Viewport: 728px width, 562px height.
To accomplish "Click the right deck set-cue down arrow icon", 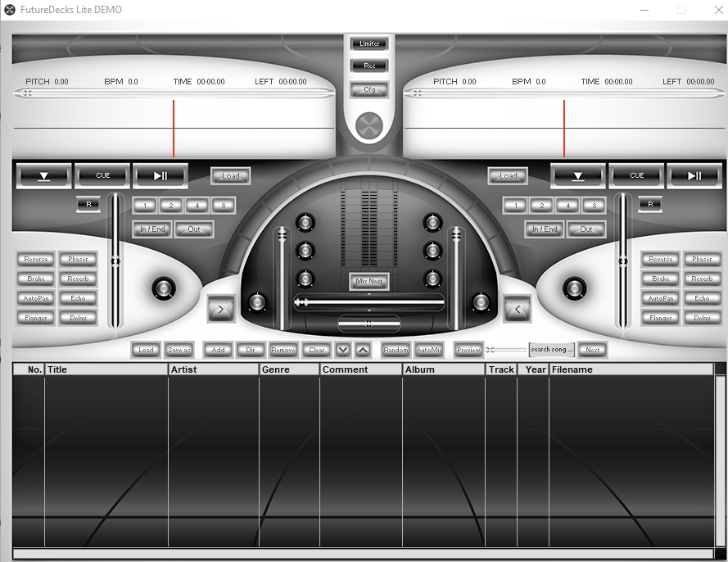I will pyautogui.click(x=578, y=175).
